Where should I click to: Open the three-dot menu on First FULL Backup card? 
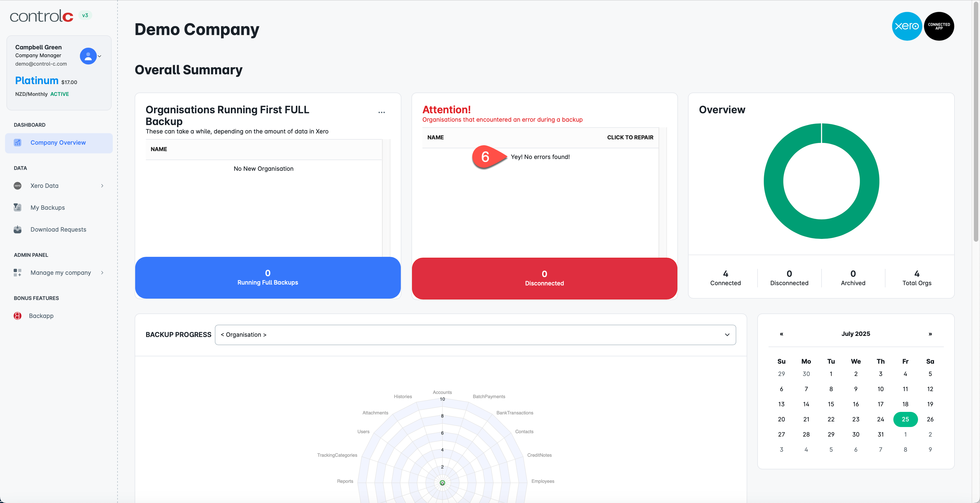[x=381, y=112]
